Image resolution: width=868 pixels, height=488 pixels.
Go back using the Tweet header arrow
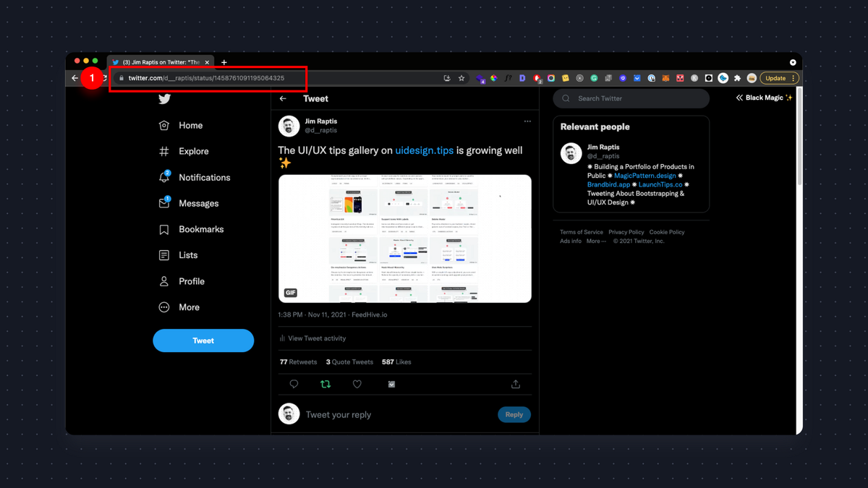[x=283, y=98]
